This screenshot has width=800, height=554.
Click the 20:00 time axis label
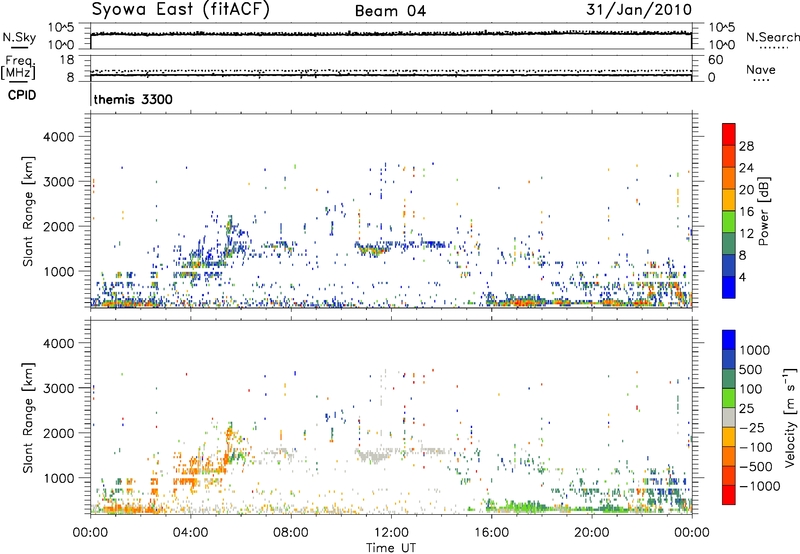tap(591, 533)
